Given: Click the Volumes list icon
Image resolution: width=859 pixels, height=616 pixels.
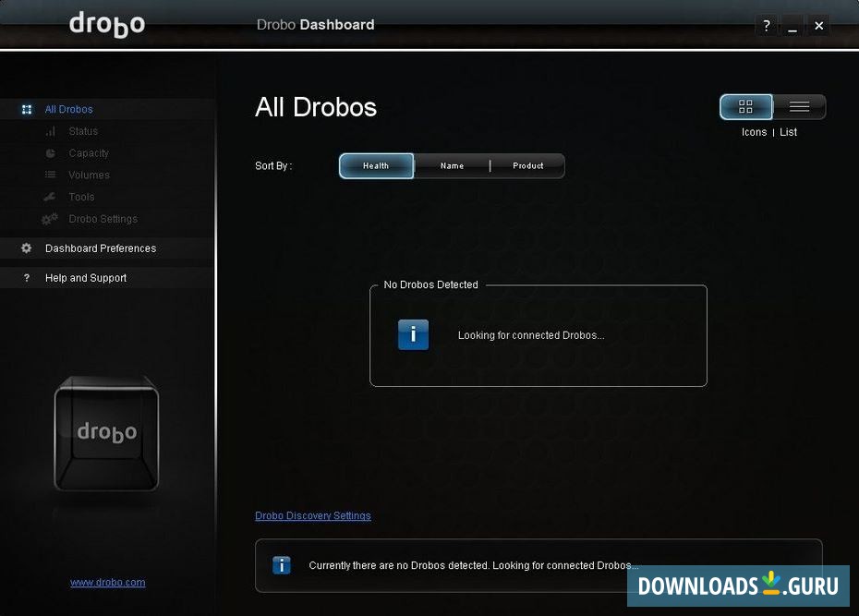Looking at the screenshot, I should click(x=51, y=175).
